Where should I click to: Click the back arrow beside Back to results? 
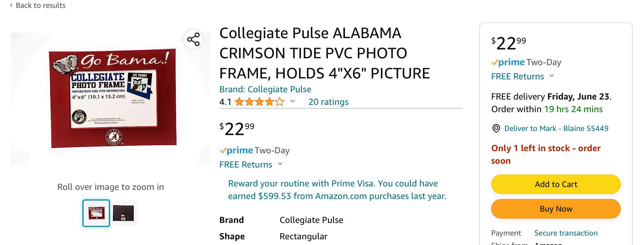[11, 5]
